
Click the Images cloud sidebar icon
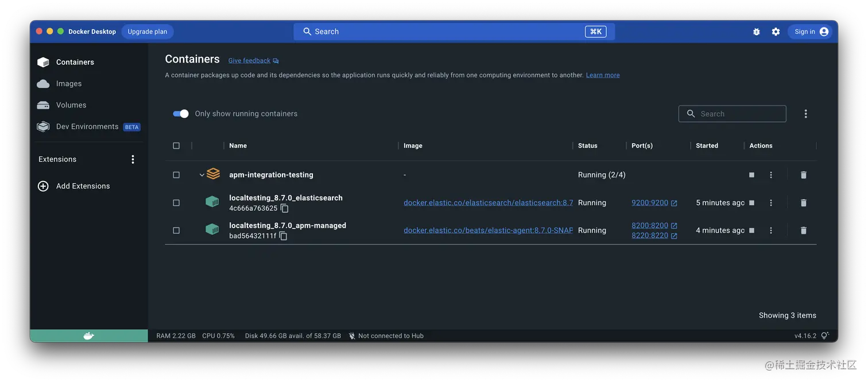coord(43,84)
